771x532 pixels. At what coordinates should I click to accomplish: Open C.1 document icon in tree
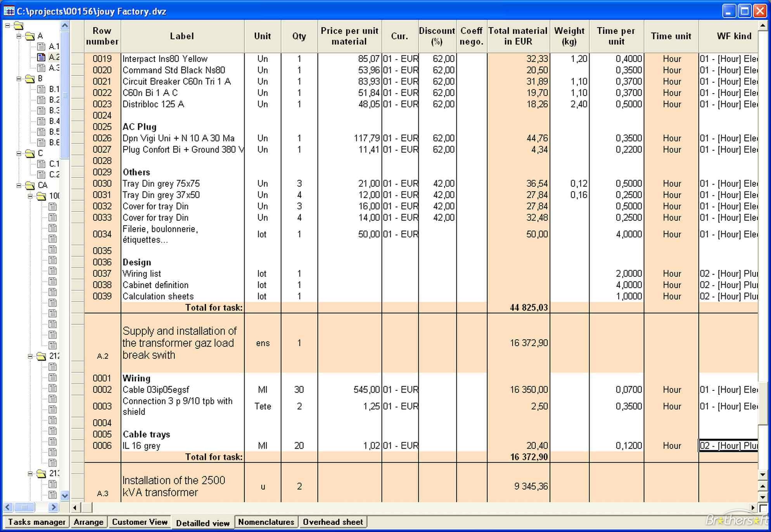click(41, 164)
